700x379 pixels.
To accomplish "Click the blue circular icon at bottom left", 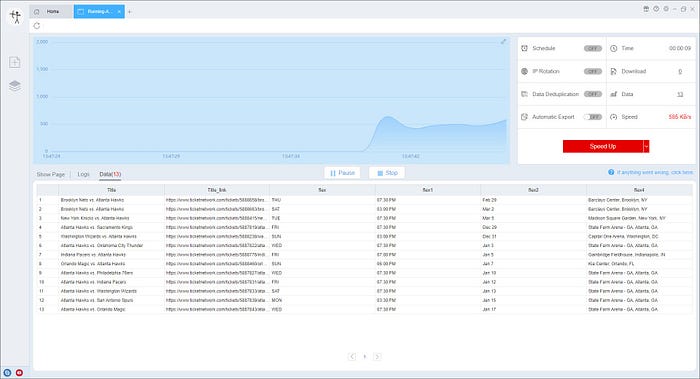I will (x=7, y=372).
